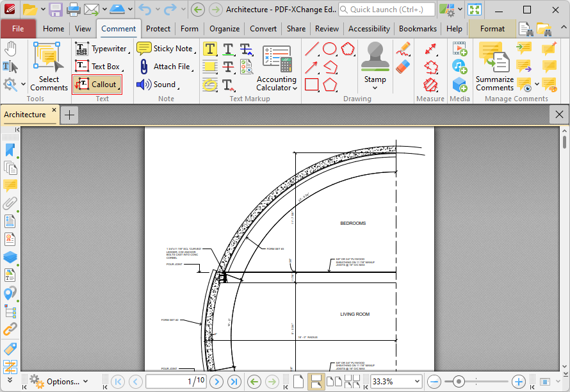Switch to the Organize tab
The width and height of the screenshot is (570, 392).
coord(224,29)
